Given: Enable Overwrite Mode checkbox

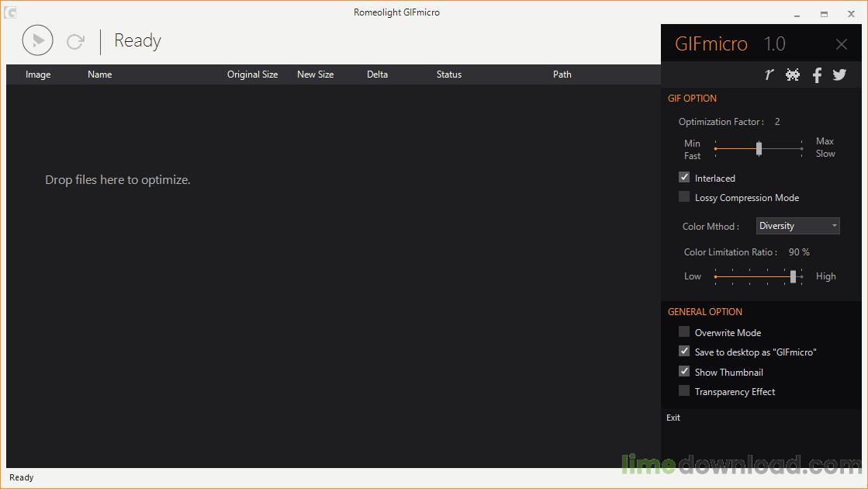Looking at the screenshot, I should [684, 331].
